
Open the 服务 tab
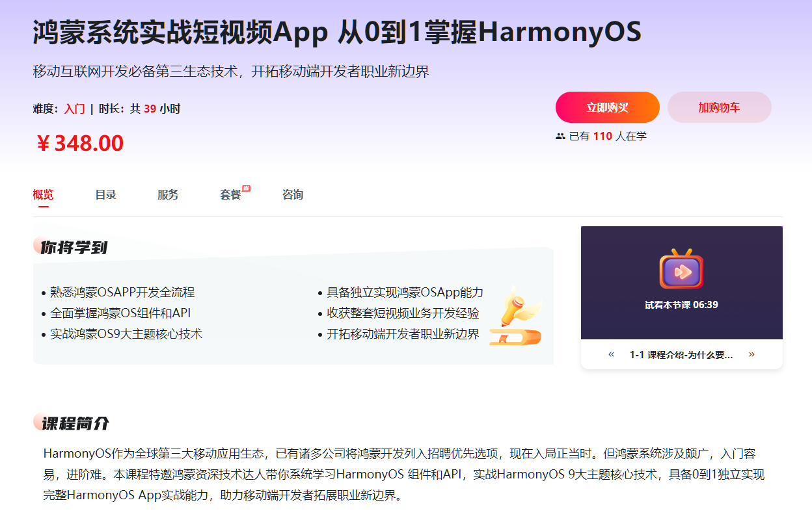(x=168, y=194)
